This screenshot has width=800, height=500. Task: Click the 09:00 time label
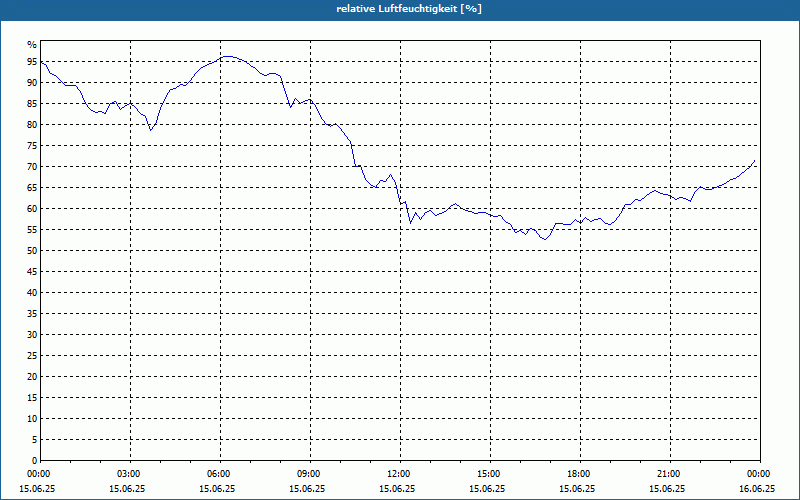(x=310, y=474)
